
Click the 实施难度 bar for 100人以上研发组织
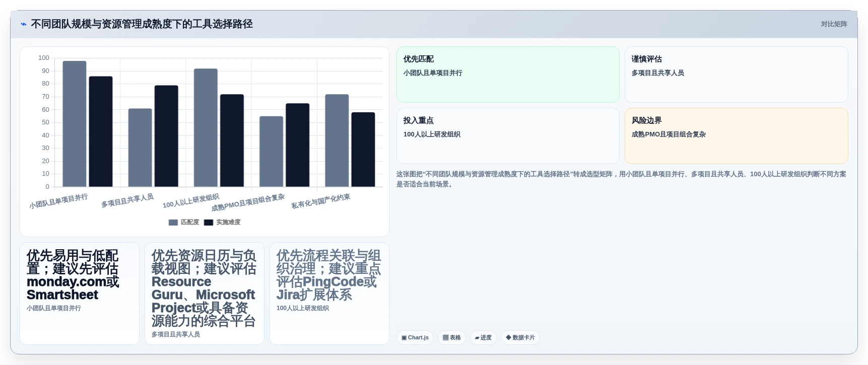point(232,140)
